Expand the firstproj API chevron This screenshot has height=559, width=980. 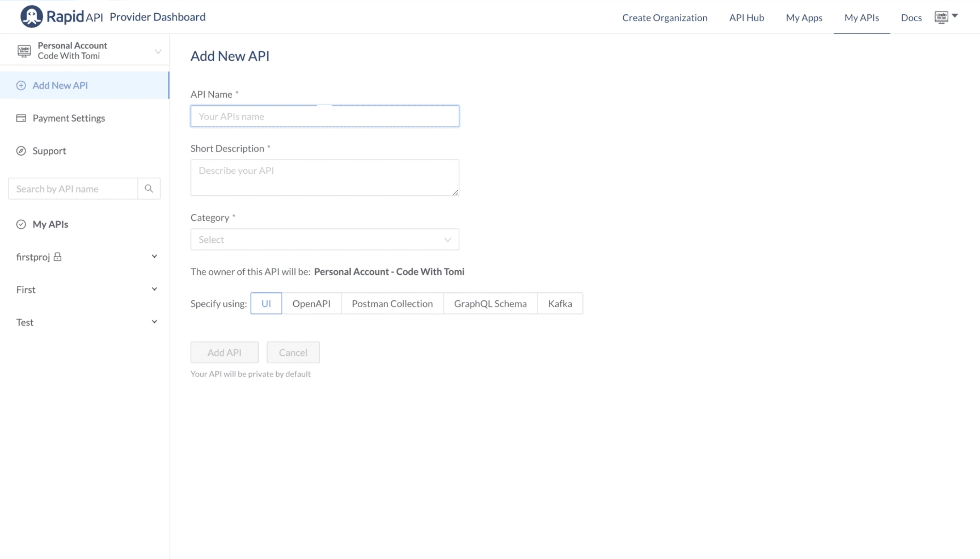click(154, 256)
